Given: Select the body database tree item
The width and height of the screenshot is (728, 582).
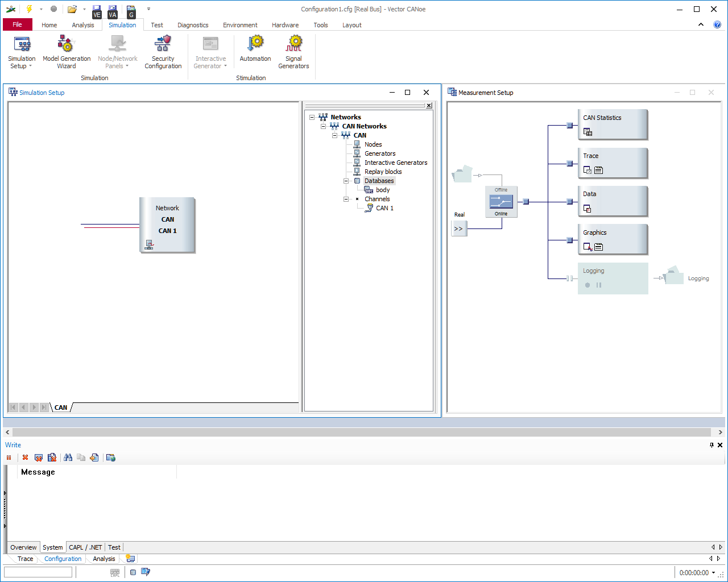Looking at the screenshot, I should (383, 190).
